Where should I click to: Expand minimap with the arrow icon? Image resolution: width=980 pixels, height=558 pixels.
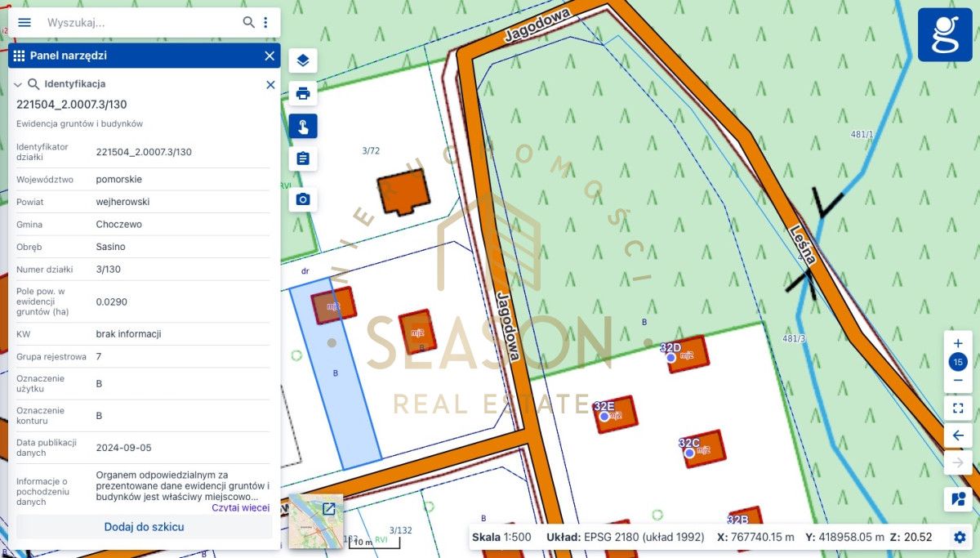click(329, 509)
